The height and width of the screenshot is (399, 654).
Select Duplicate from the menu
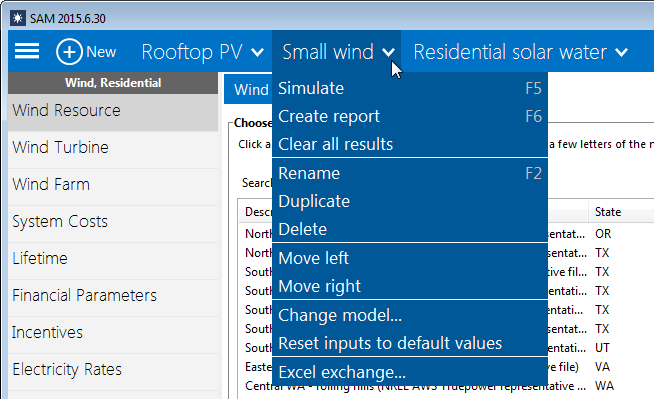410,201
